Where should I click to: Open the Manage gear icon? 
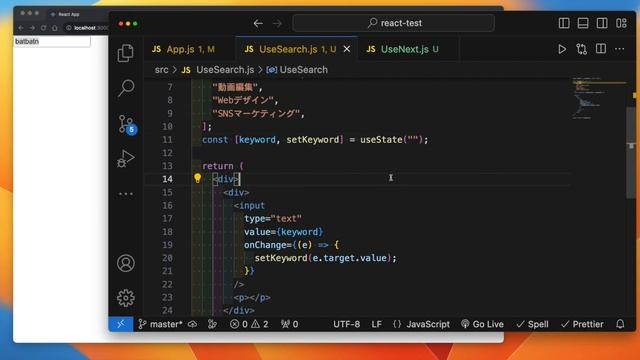point(126,298)
